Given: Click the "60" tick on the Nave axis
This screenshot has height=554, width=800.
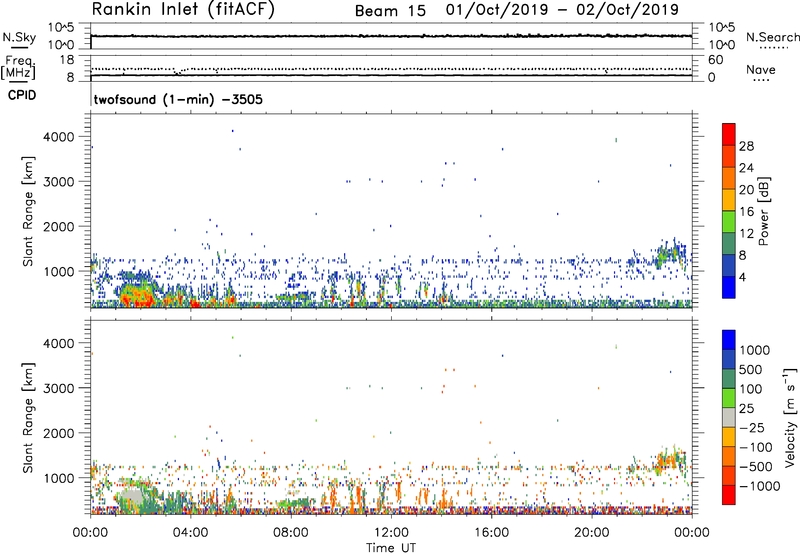Looking at the screenshot, I should point(715,60).
